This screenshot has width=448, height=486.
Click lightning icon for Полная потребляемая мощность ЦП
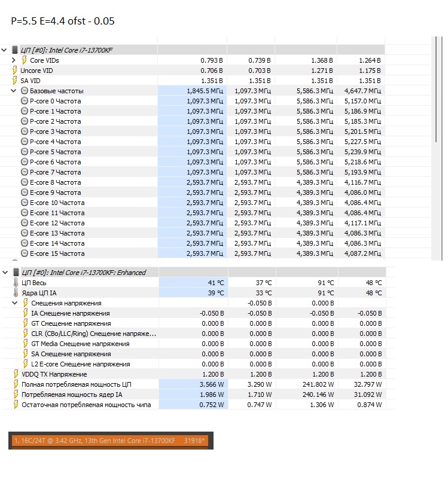(16, 384)
